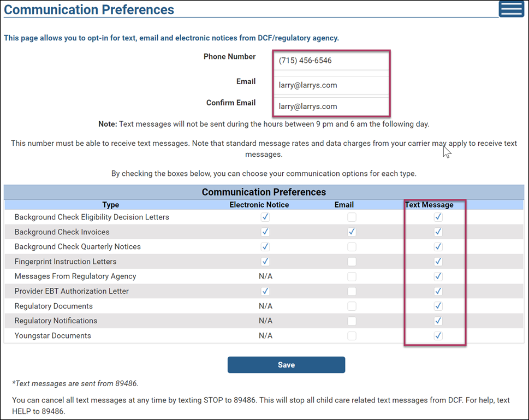Viewport: 529px width, 420px height.
Task: Enable Email for Youngstar Documents
Action: coord(352,336)
